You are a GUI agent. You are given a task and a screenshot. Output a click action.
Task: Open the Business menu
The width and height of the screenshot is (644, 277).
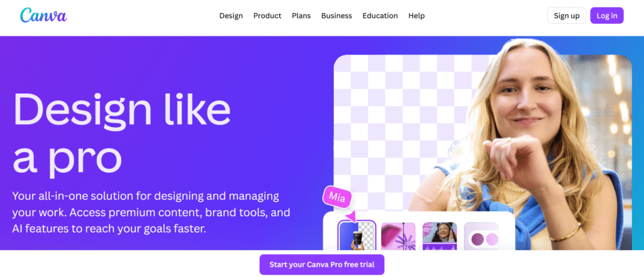click(x=336, y=16)
